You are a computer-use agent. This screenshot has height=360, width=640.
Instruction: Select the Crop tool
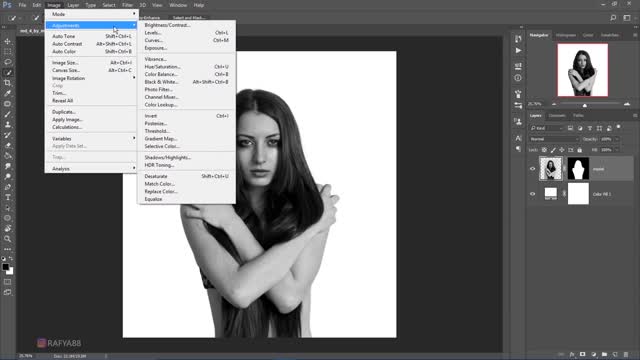7,83
